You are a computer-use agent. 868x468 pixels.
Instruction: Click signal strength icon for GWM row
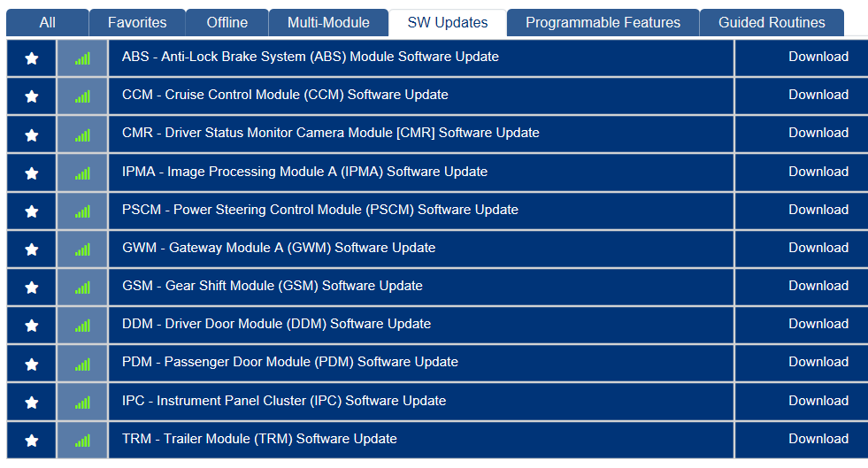click(82, 249)
